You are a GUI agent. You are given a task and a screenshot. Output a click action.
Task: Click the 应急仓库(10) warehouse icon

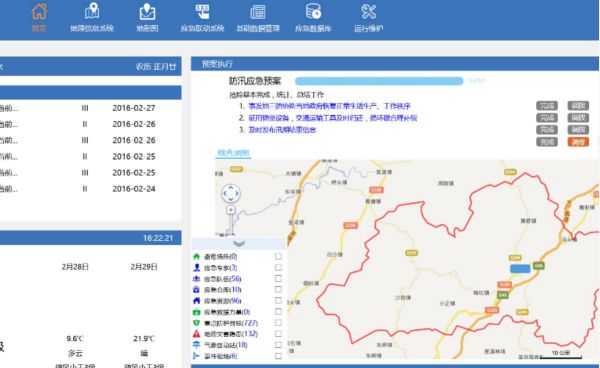point(196,290)
